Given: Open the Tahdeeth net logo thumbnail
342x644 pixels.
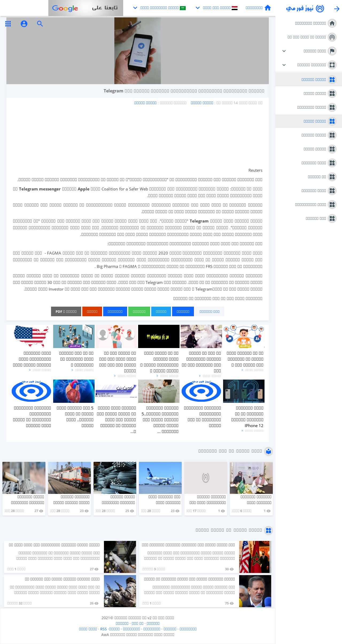Looking at the screenshot, I should pyautogui.click(x=116, y=391).
